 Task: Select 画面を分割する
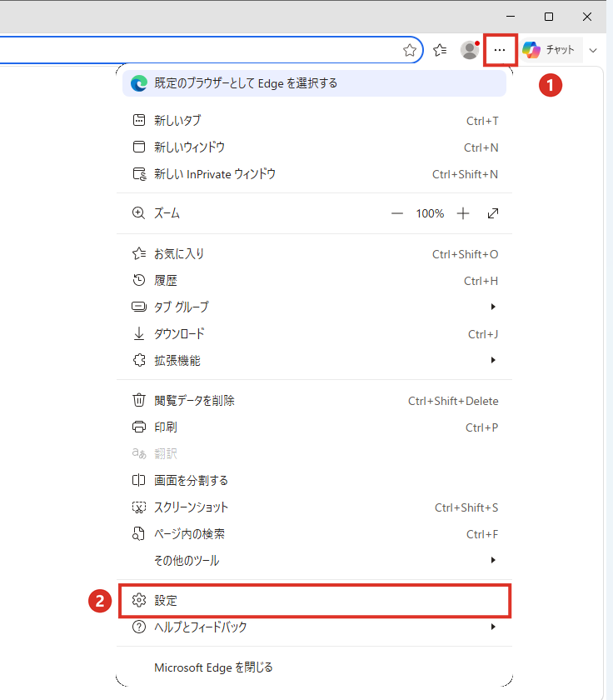(x=315, y=480)
